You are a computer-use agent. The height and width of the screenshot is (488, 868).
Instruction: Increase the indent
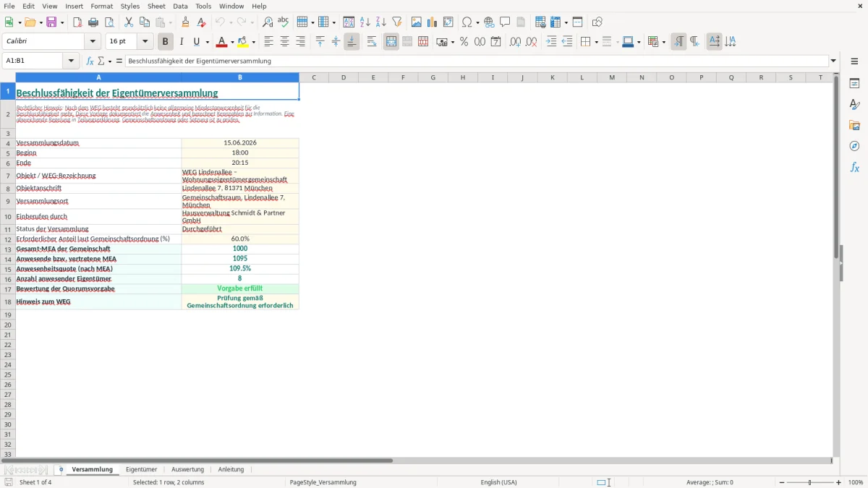551,42
